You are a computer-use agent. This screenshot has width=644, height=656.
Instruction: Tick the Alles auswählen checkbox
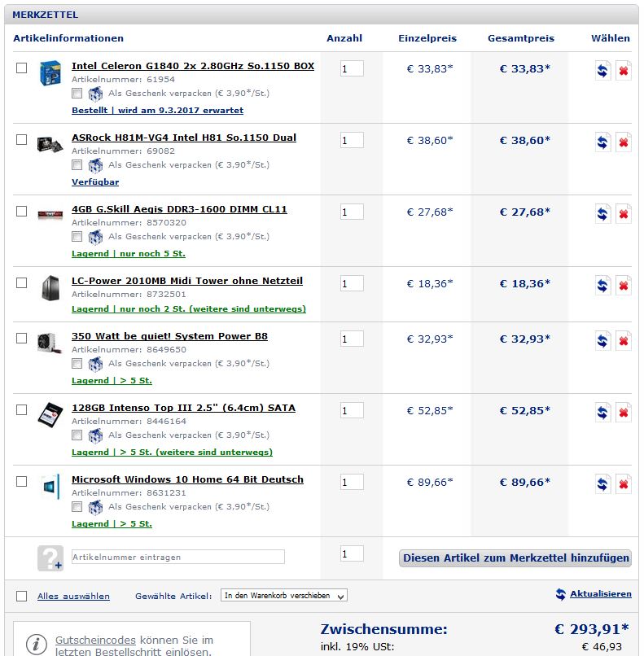click(21, 596)
